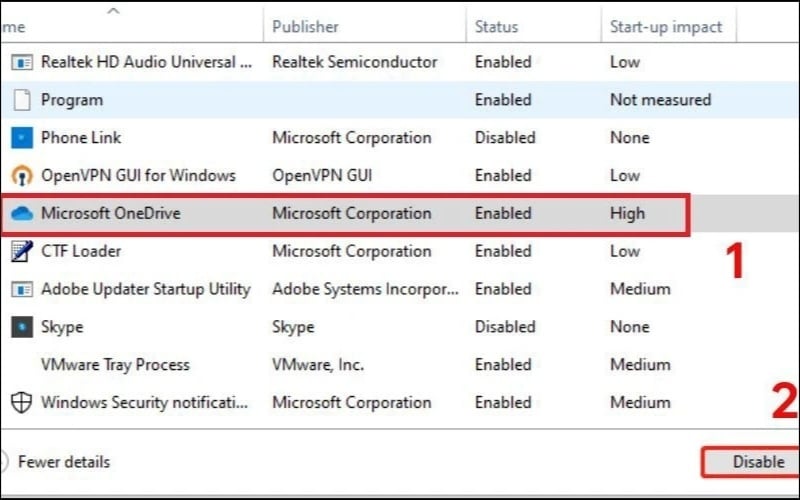Image resolution: width=800 pixels, height=500 pixels.
Task: Click the Adobe Updater Startup Utility icon
Action: tap(21, 289)
